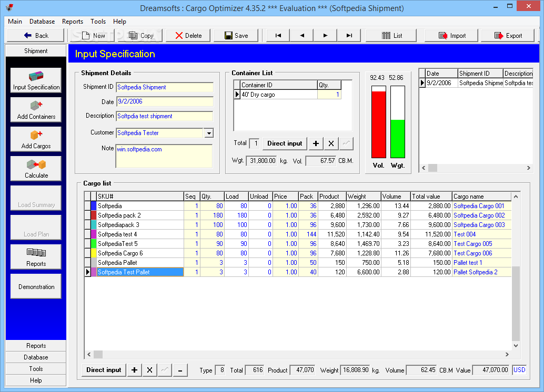The width and height of the screenshot is (544, 392).
Task: Open the Reports menu in menu bar
Action: (73, 22)
